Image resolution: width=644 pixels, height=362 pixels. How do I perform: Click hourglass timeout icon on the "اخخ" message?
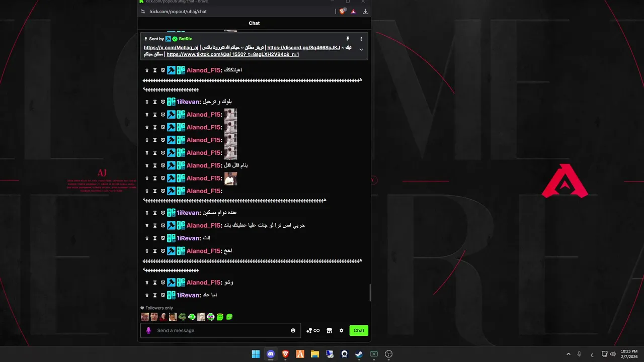[x=155, y=251]
